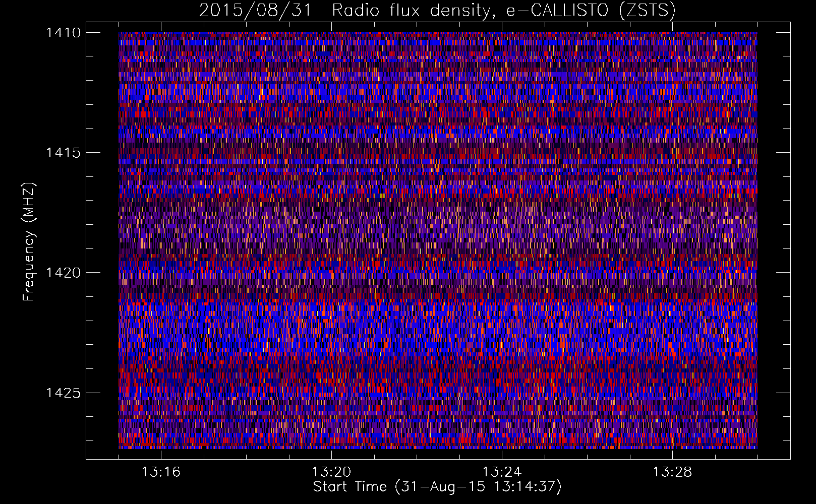Select the 1420 frequency tick label
The width and height of the screenshot is (816, 504).
(63, 273)
